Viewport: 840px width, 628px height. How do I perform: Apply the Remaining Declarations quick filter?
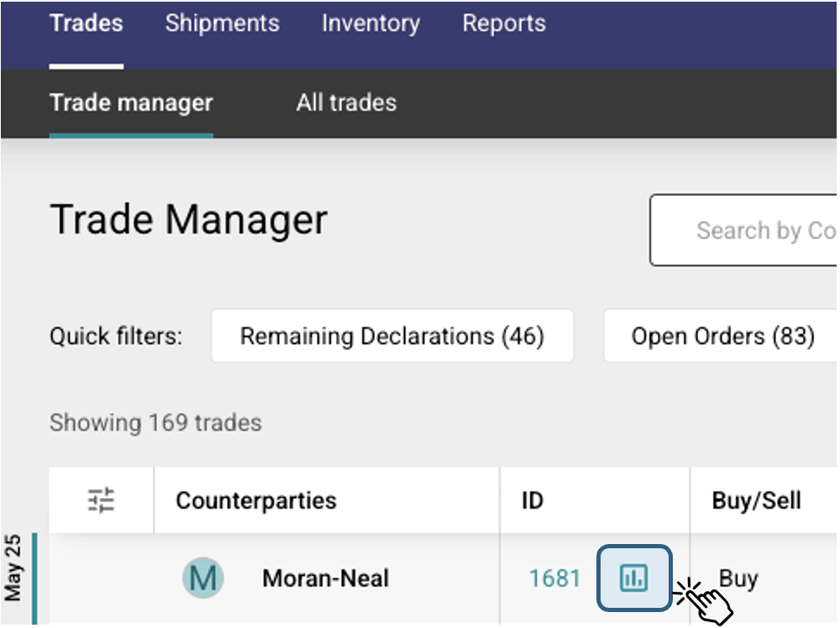click(391, 336)
